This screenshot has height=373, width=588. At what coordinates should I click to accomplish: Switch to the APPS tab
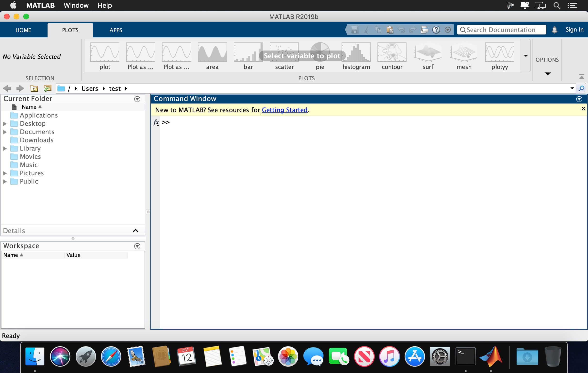tap(116, 30)
